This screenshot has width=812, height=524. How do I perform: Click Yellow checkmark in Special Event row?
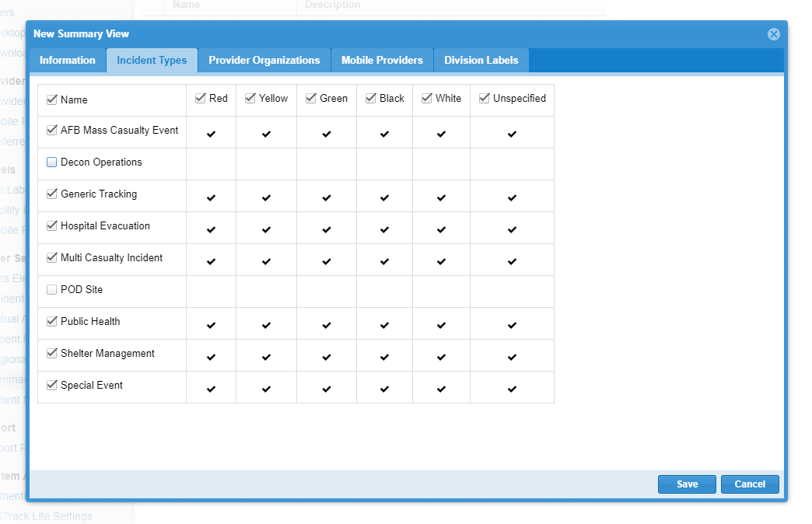point(266,389)
